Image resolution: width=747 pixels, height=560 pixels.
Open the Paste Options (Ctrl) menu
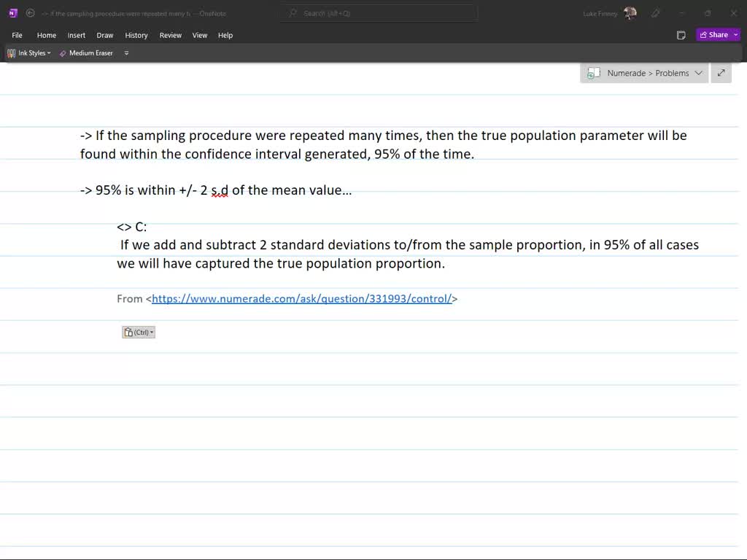[x=139, y=332]
